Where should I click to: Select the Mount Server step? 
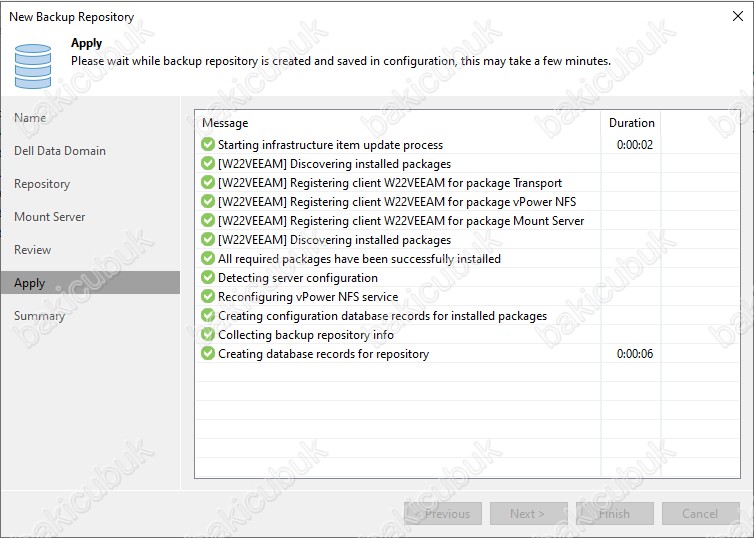(50, 217)
